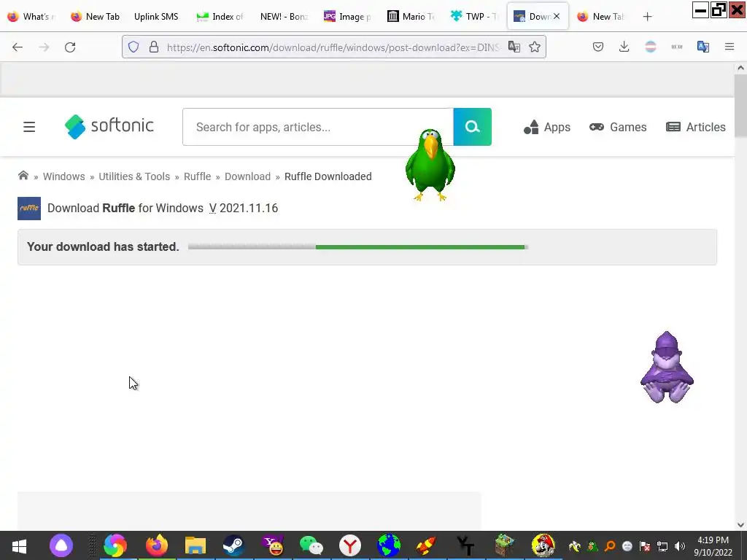Viewport: 747px width, 560px height.
Task: Click the translate page icon in address bar
Action: tap(514, 47)
